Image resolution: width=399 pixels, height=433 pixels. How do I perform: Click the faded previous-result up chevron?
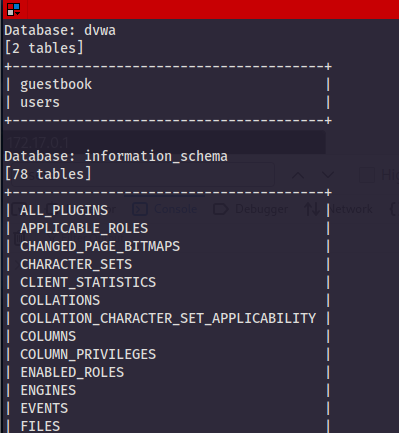[298, 175]
